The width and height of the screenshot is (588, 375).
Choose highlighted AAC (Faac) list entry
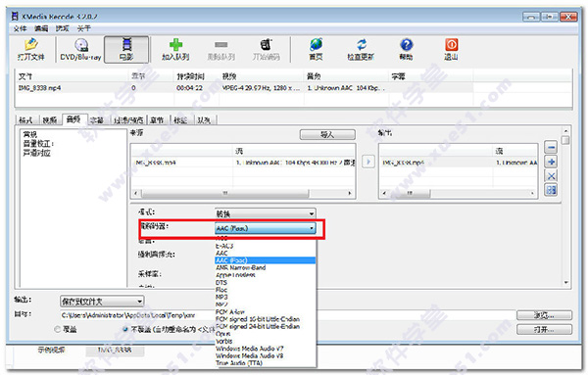(266, 260)
